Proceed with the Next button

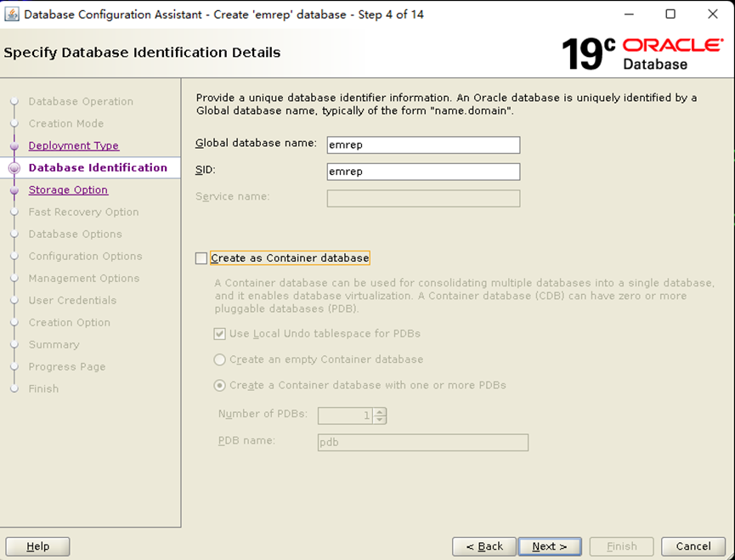(550, 546)
